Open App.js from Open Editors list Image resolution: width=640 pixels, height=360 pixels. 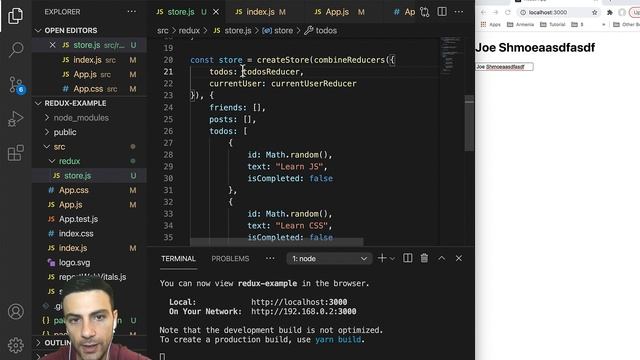tap(85, 75)
